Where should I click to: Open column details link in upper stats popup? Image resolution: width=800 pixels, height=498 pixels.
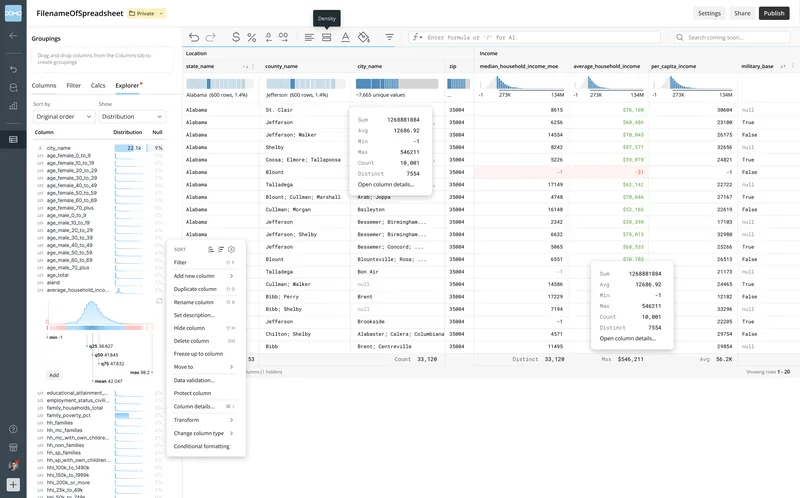click(x=386, y=185)
